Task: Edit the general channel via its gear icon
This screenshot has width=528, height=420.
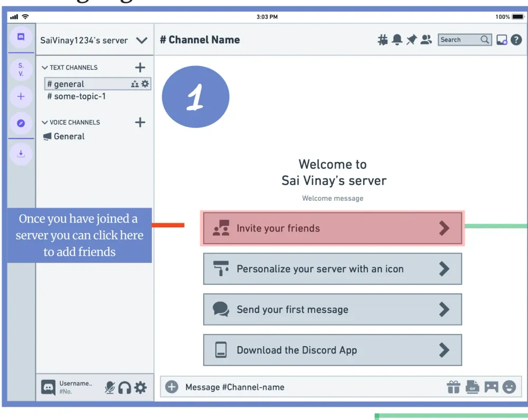Action: coord(145,83)
